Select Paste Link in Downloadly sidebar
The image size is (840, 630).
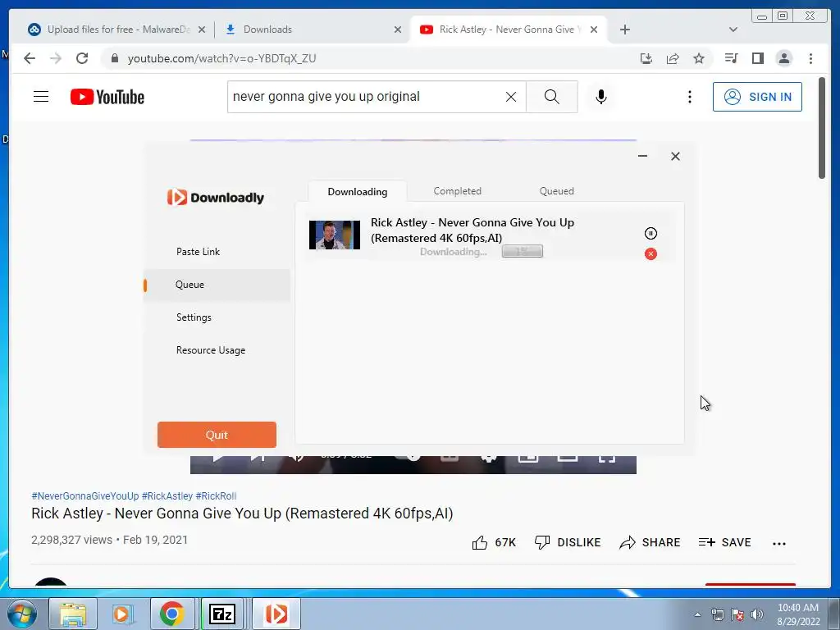pos(198,252)
